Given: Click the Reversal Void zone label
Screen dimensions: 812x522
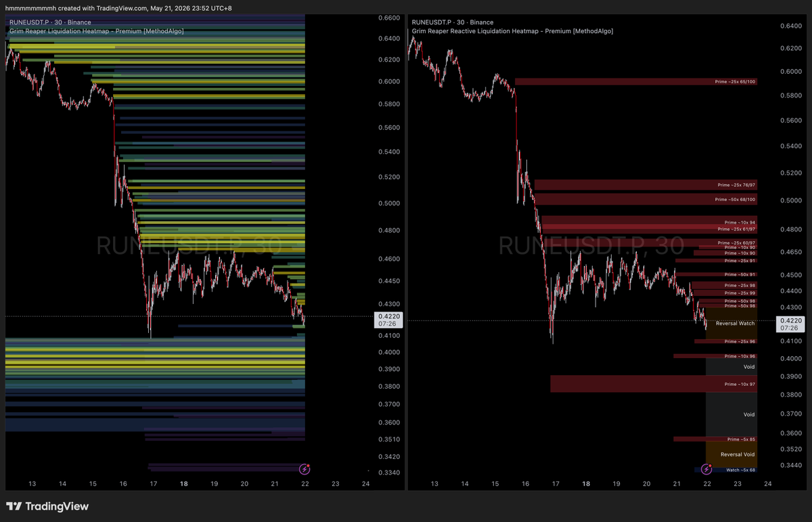Looking at the screenshot, I should tap(738, 454).
